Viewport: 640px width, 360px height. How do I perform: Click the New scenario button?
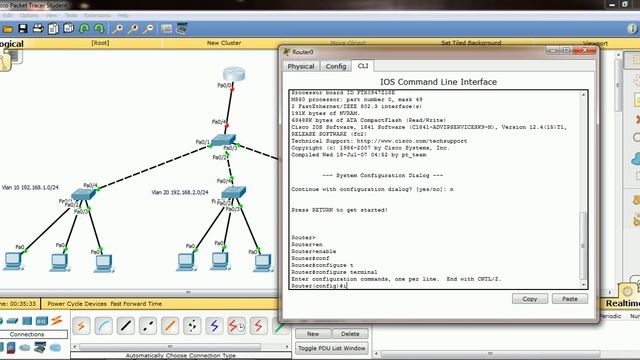pyautogui.click(x=313, y=334)
